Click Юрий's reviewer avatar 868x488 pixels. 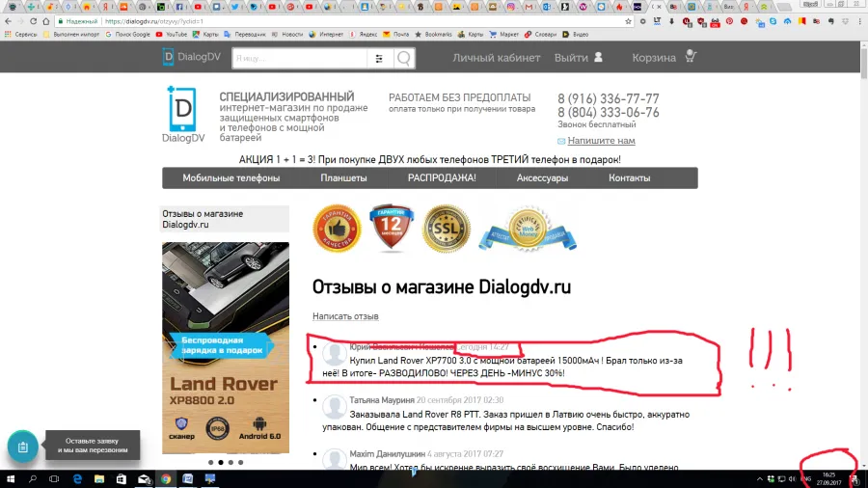coord(335,354)
